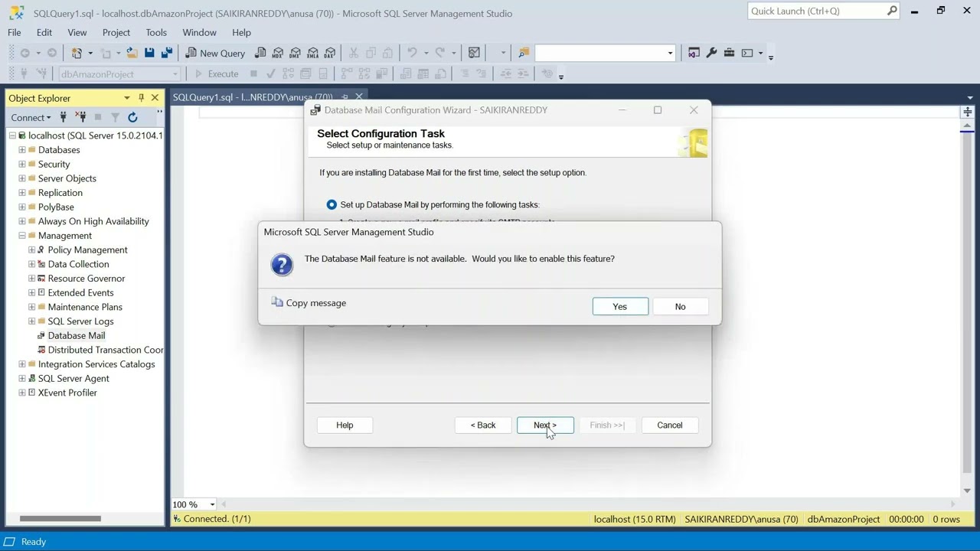
Task: Click the New Query toolbar button
Action: pyautogui.click(x=215, y=53)
